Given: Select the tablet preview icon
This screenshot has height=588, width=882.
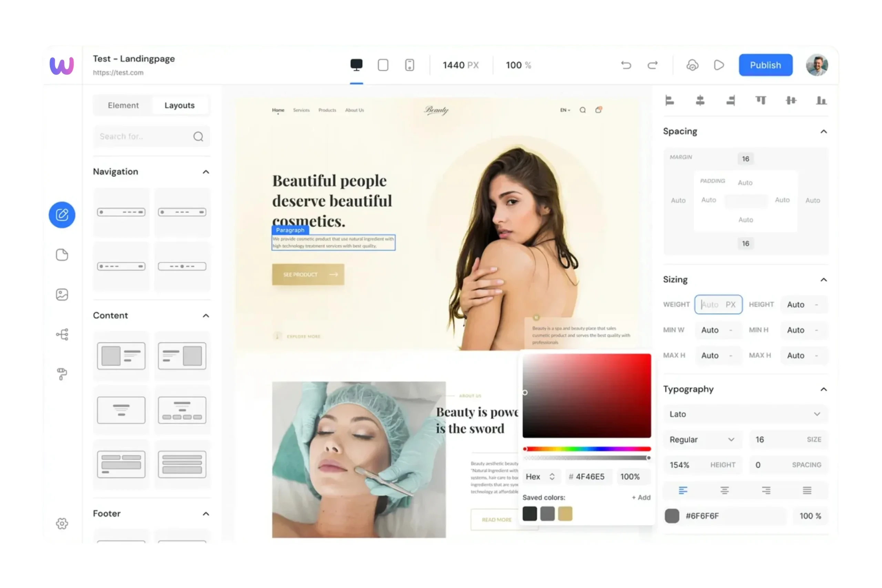Looking at the screenshot, I should coord(383,65).
